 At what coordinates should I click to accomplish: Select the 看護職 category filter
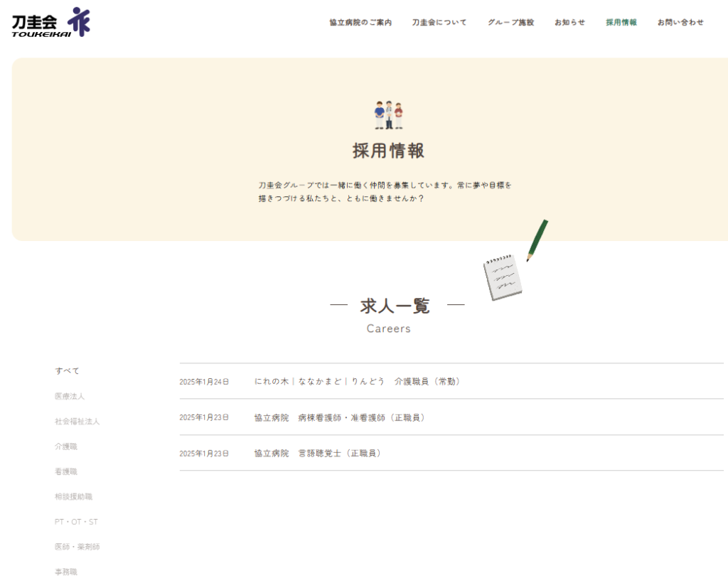pos(66,471)
